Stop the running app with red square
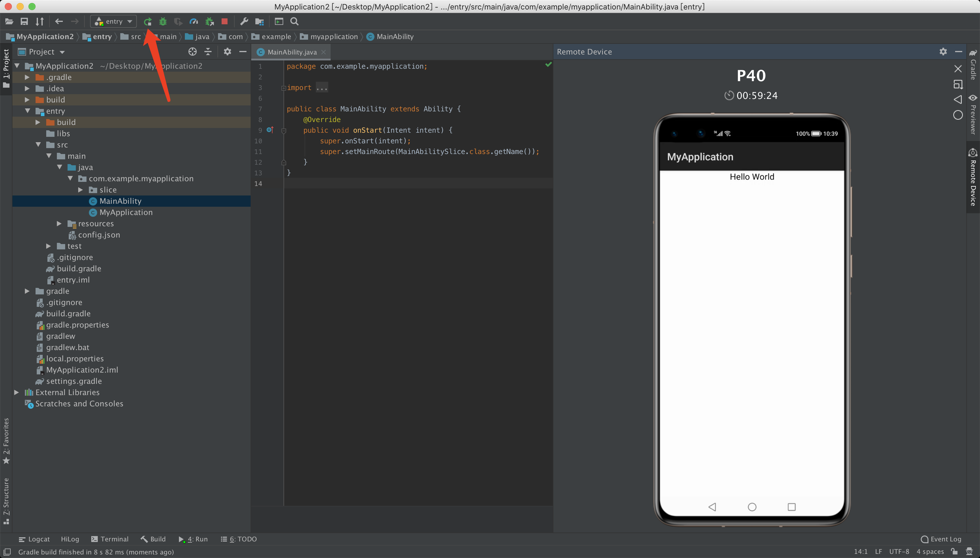This screenshot has width=980, height=558. point(225,21)
